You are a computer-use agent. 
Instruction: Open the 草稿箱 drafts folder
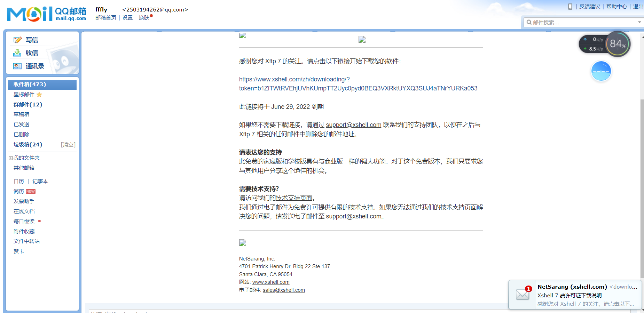click(x=22, y=114)
